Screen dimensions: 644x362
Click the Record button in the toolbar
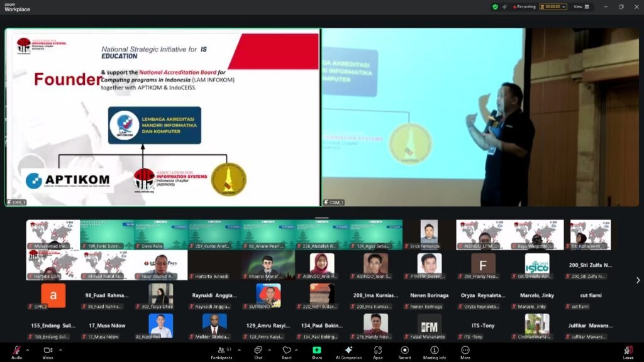[404, 352]
